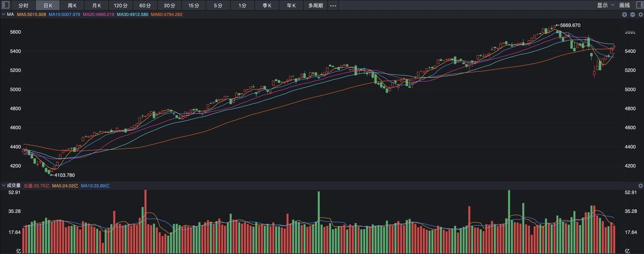
Task: Open the 显示 dropdown menu
Action: tap(605, 6)
